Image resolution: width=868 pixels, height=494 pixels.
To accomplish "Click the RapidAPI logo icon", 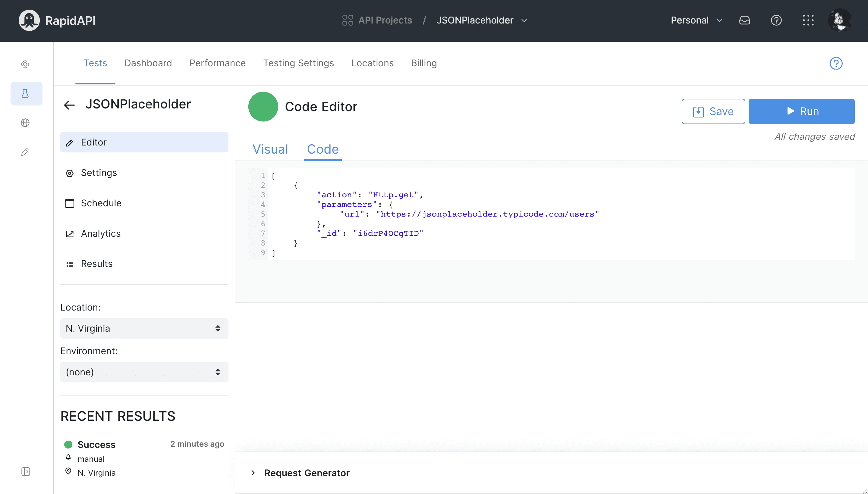I will point(29,20).
